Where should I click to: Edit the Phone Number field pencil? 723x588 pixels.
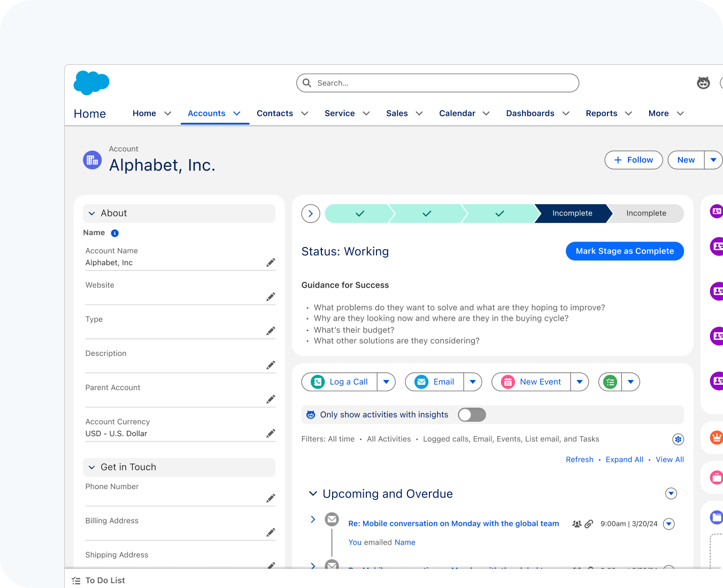pos(271,498)
